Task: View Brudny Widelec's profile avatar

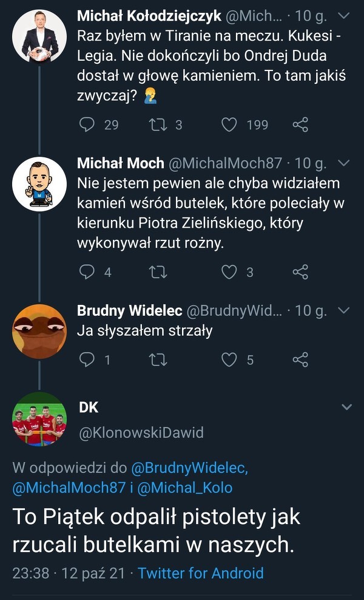Action: pyautogui.click(x=39, y=332)
